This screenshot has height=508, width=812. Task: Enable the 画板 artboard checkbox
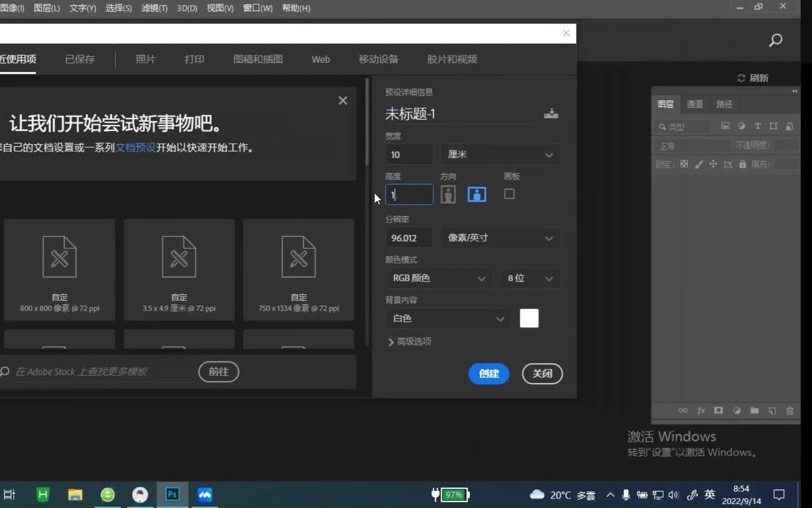(509, 194)
